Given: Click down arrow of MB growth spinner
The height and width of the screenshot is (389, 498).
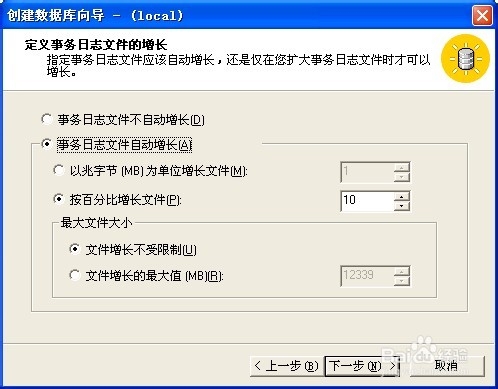Looking at the screenshot, I should [402, 177].
